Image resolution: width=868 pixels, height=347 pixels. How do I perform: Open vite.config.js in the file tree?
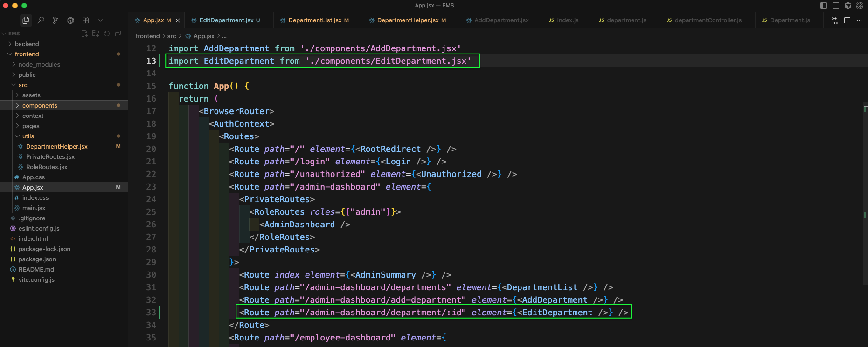(x=64, y=279)
